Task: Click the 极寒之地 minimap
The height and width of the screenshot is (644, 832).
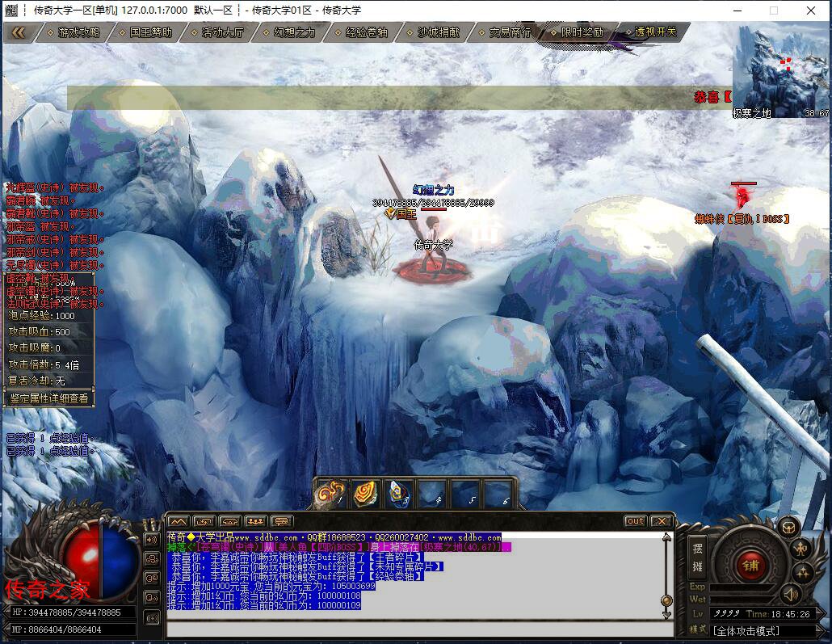Action: 781,72
